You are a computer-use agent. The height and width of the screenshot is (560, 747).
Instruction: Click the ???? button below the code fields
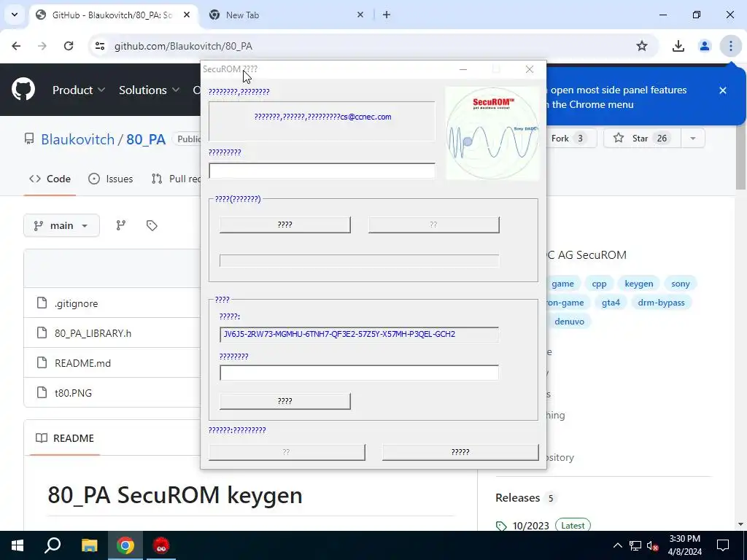pyautogui.click(x=285, y=401)
